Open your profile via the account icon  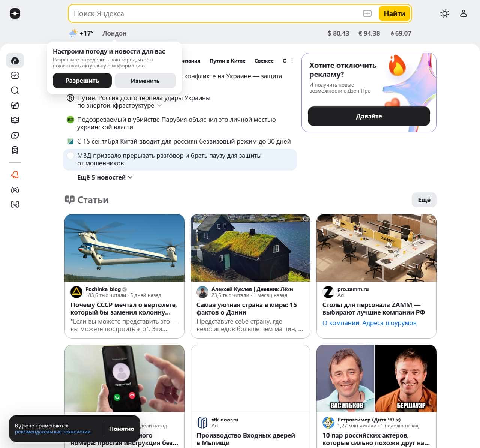pyautogui.click(x=463, y=13)
